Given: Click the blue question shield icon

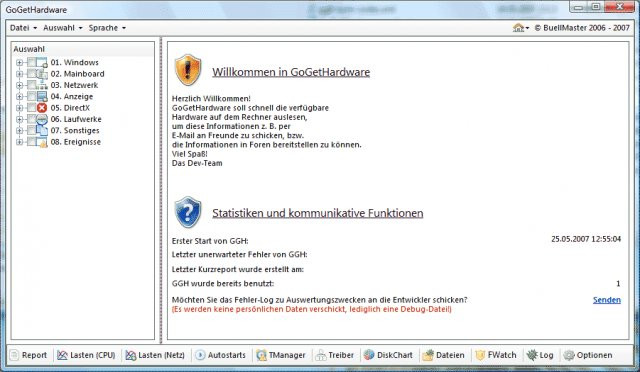Looking at the screenshot, I should (x=188, y=212).
